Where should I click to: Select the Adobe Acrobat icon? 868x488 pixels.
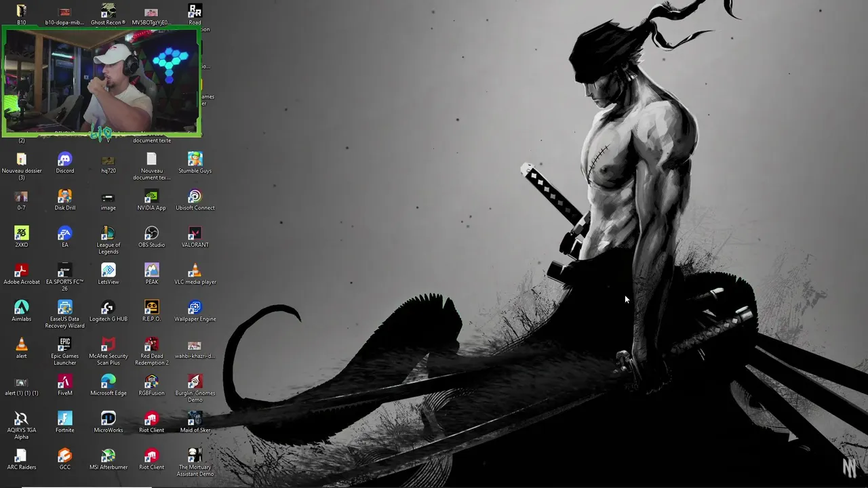coord(22,270)
